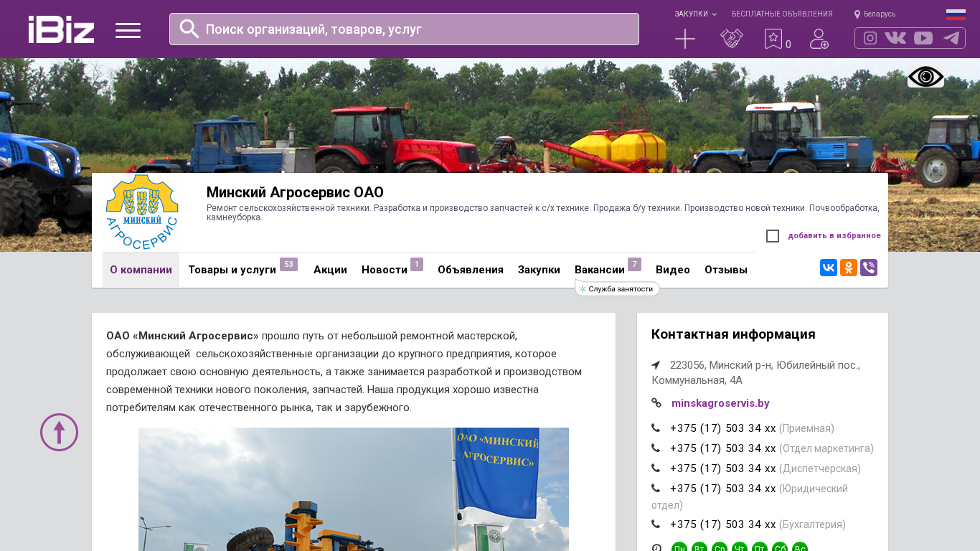Click the Служба занятости badge
The image size is (980, 551).
[x=617, y=288]
